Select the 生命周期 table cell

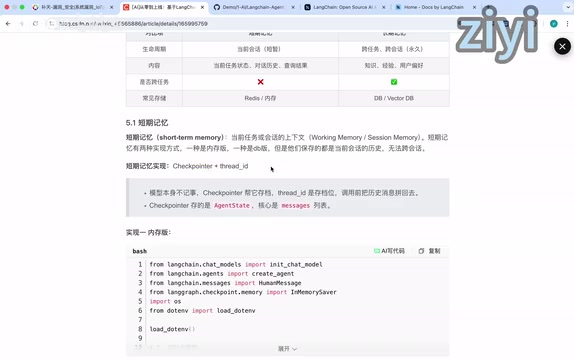(x=154, y=49)
